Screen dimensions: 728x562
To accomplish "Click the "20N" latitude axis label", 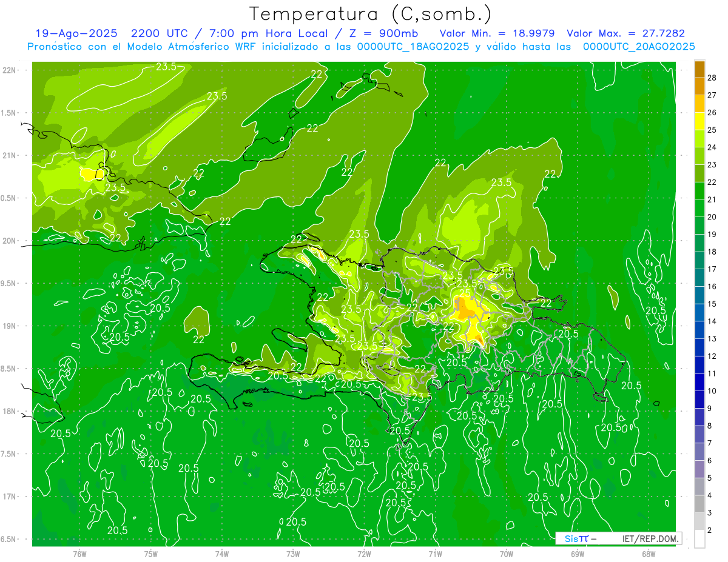I will point(9,241).
